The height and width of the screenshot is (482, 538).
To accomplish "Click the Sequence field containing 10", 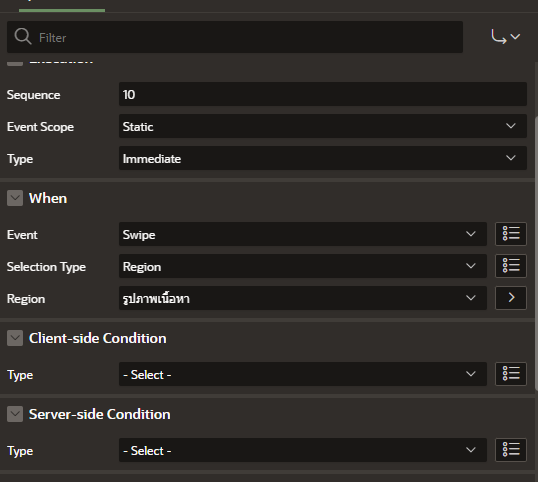I will click(x=323, y=94).
